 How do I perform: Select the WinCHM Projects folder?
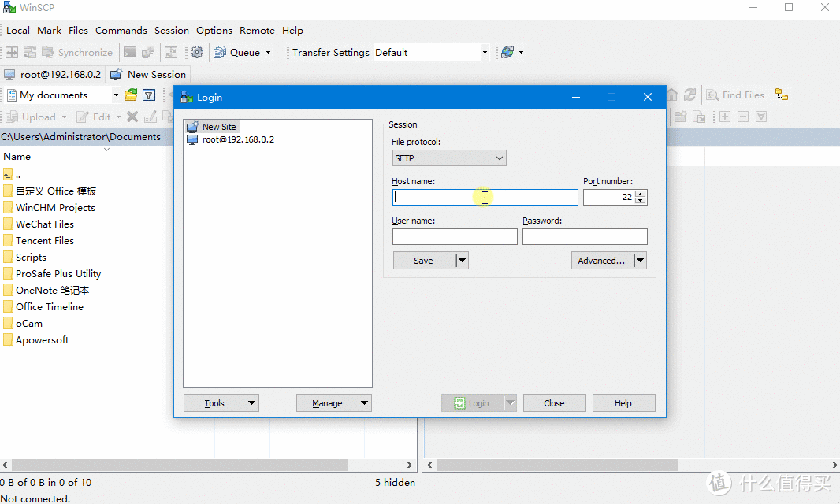coord(50,207)
